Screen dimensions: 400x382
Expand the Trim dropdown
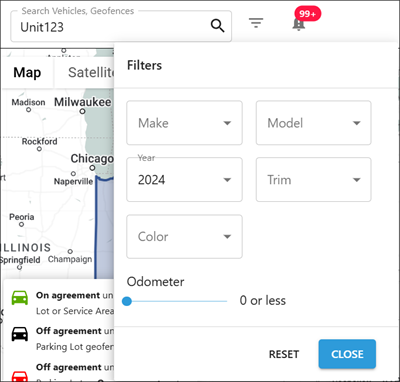[x=313, y=180]
